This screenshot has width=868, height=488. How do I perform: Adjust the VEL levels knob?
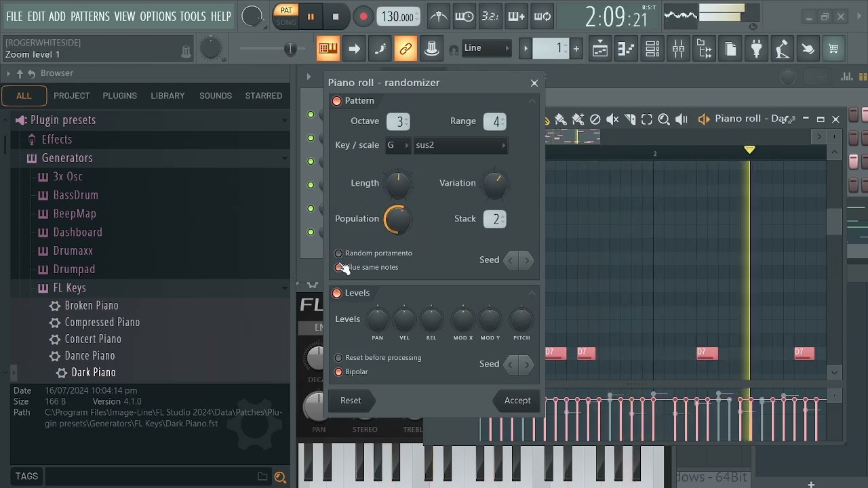coord(404,319)
